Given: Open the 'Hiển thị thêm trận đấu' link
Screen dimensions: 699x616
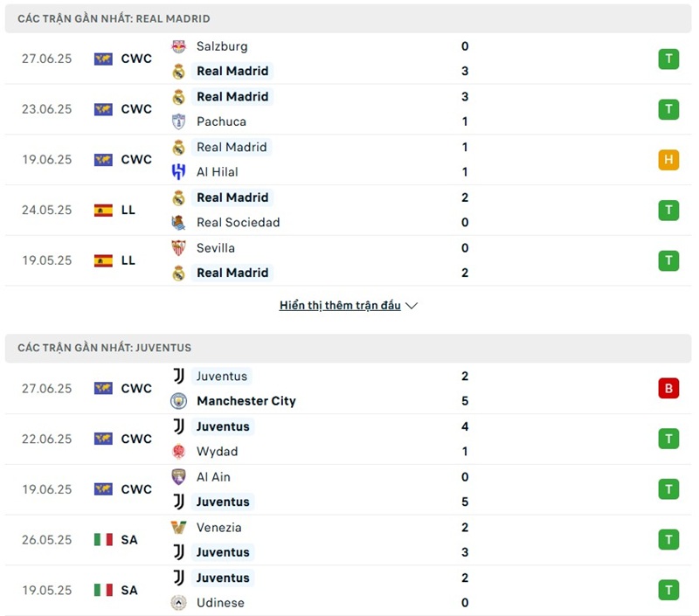Looking at the screenshot, I should (x=340, y=306).
